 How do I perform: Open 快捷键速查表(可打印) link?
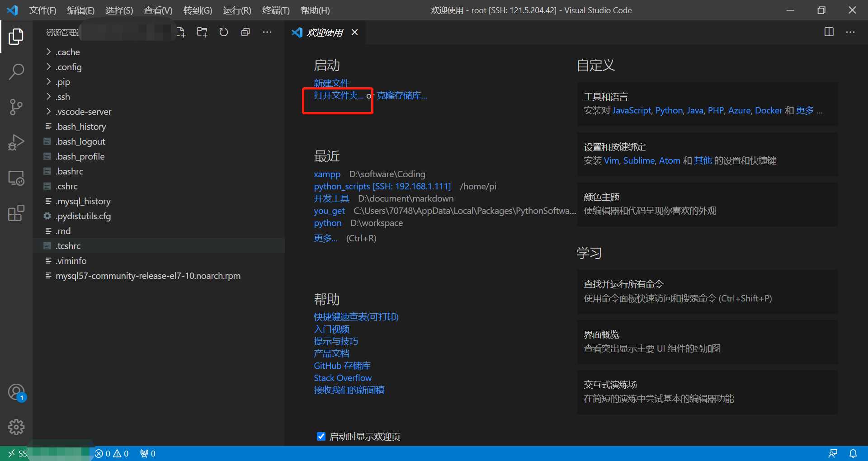[x=356, y=317]
